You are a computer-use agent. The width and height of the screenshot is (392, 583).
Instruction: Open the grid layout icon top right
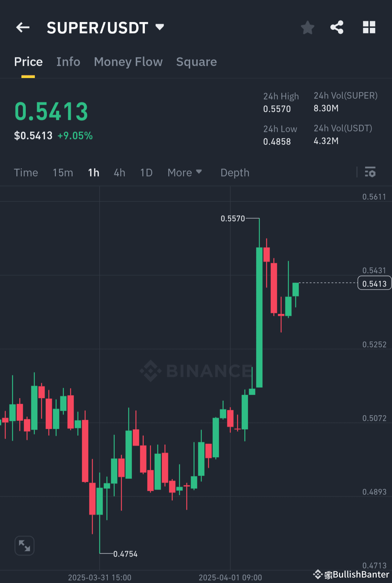369,27
